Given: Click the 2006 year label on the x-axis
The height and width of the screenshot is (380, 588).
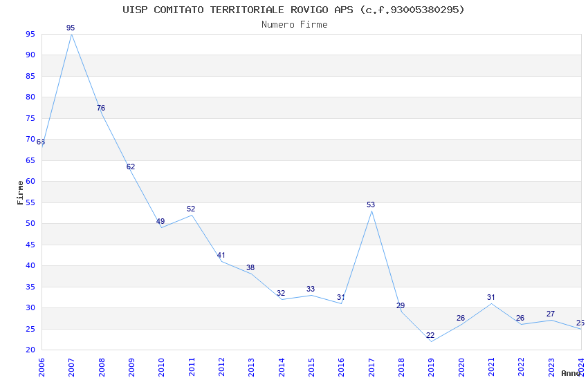Looking at the screenshot, I should pos(42,368).
